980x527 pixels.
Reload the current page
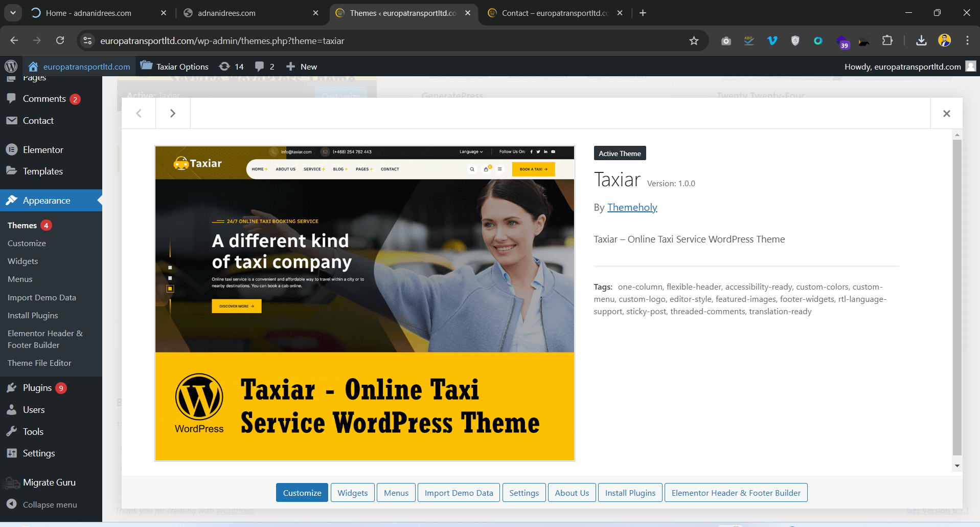point(60,40)
